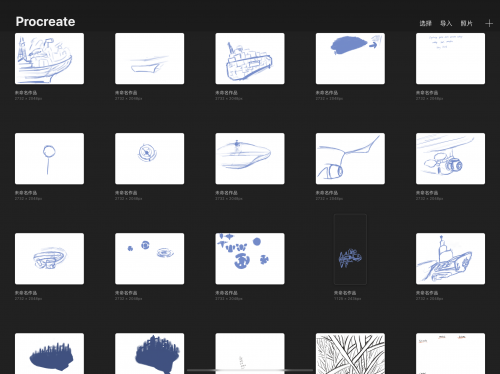The height and width of the screenshot is (374, 500).
Task: Open the tree-shaped dark blue city artwork
Action: point(150,353)
